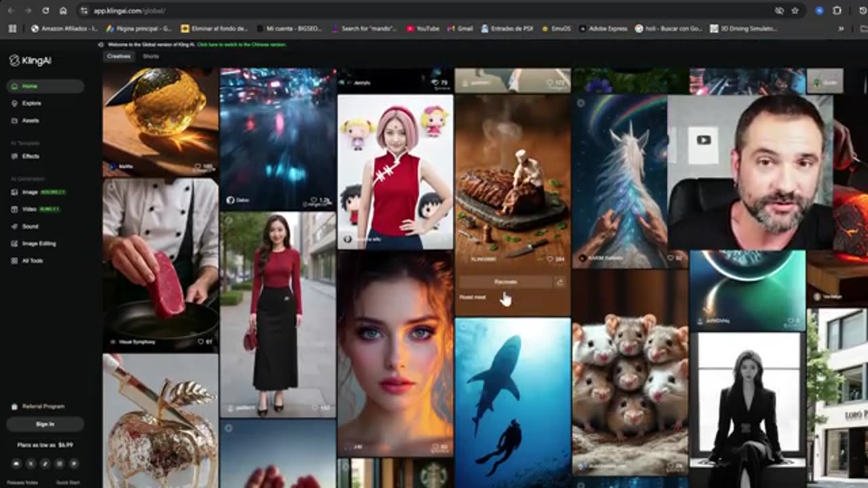
Task: Open the blue-eyed woman portrait thumbnail
Action: pos(395,352)
